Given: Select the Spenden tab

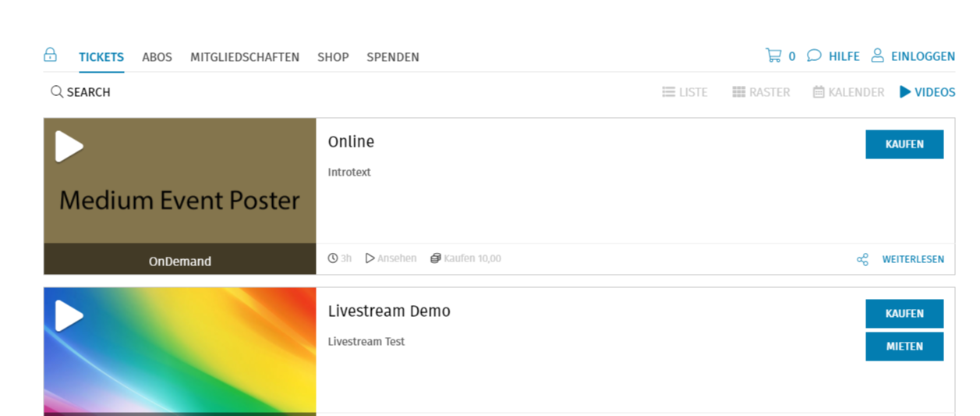Looking at the screenshot, I should click(393, 57).
